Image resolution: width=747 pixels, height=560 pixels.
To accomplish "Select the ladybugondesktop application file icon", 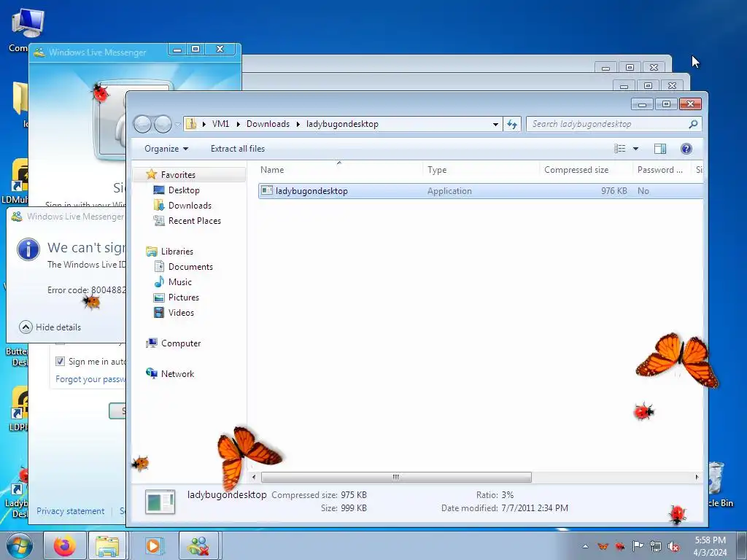I will [x=267, y=190].
